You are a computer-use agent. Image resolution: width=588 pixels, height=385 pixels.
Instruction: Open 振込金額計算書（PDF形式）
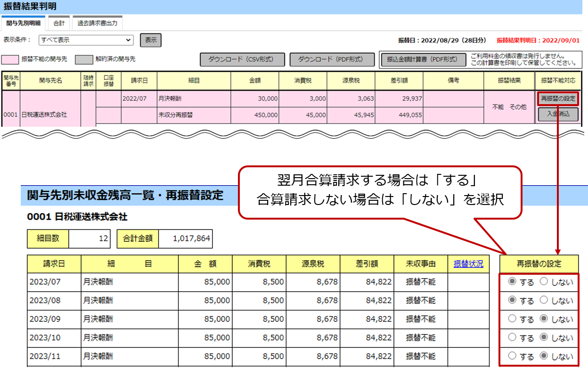pyautogui.click(x=422, y=59)
